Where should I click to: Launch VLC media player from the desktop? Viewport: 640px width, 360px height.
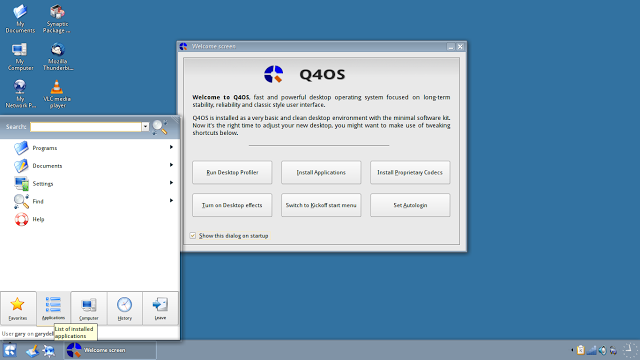(x=57, y=94)
